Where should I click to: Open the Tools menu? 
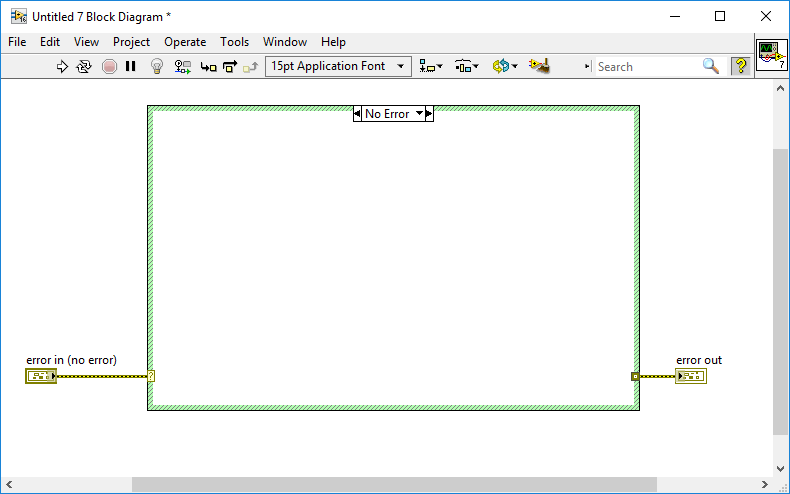(x=234, y=42)
